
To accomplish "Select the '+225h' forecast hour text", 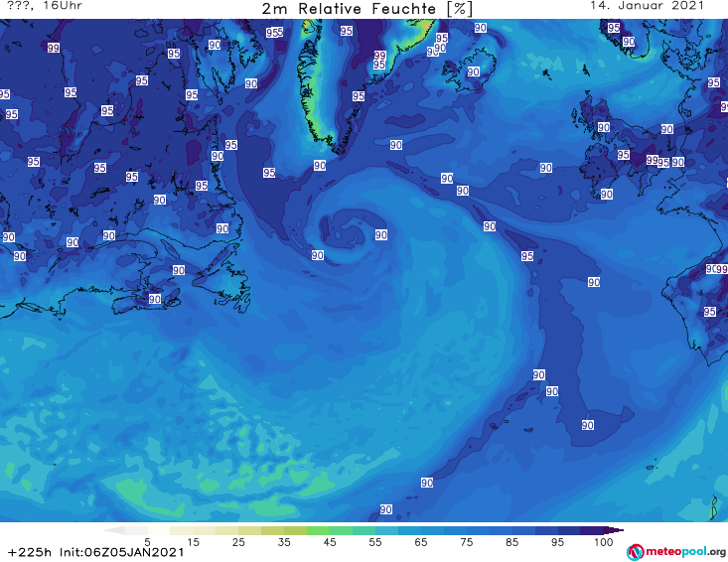I will (30, 552).
